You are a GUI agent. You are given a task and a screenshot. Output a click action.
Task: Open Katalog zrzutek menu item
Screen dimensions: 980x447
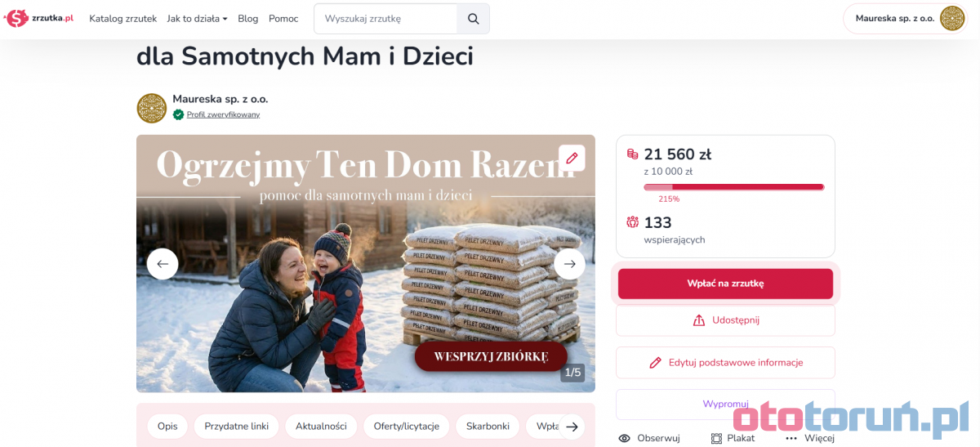122,19
